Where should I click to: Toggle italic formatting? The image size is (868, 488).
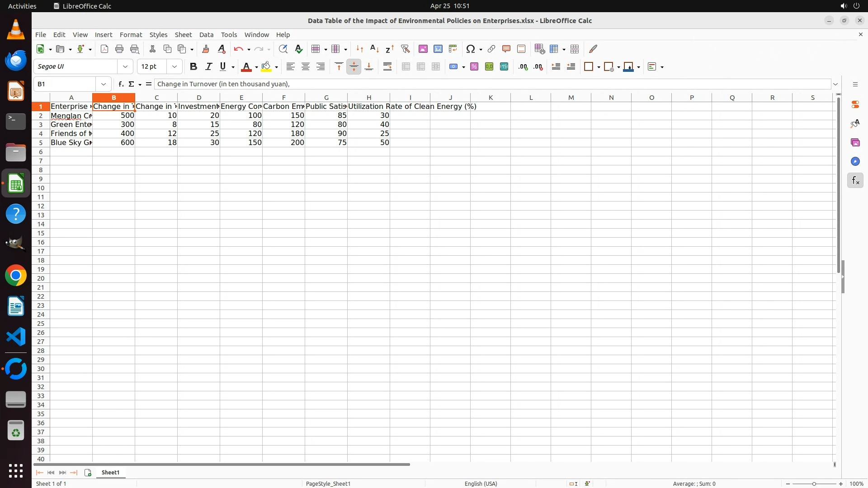(208, 67)
